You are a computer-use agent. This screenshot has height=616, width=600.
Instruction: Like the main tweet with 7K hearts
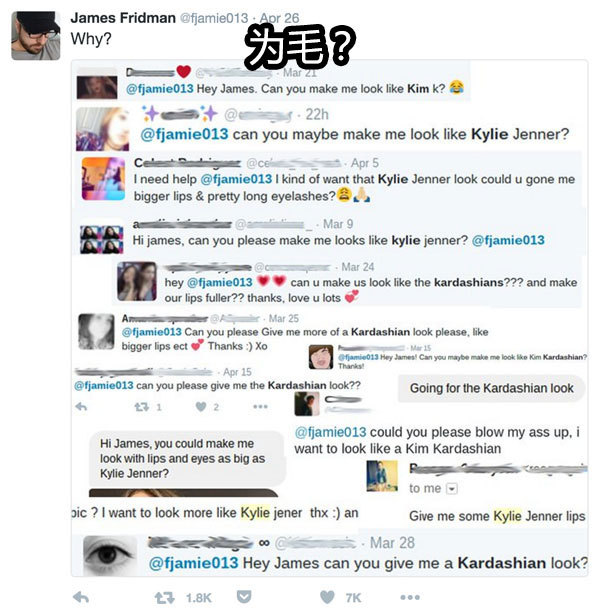(x=327, y=598)
